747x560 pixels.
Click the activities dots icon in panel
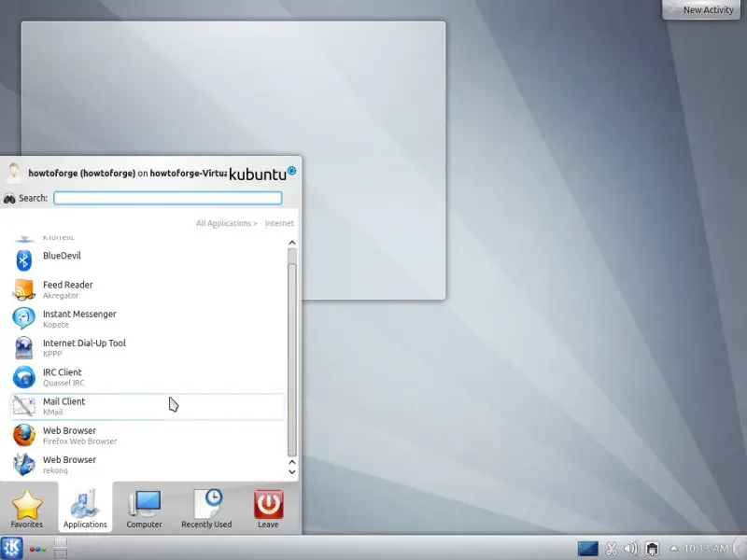click(x=37, y=549)
